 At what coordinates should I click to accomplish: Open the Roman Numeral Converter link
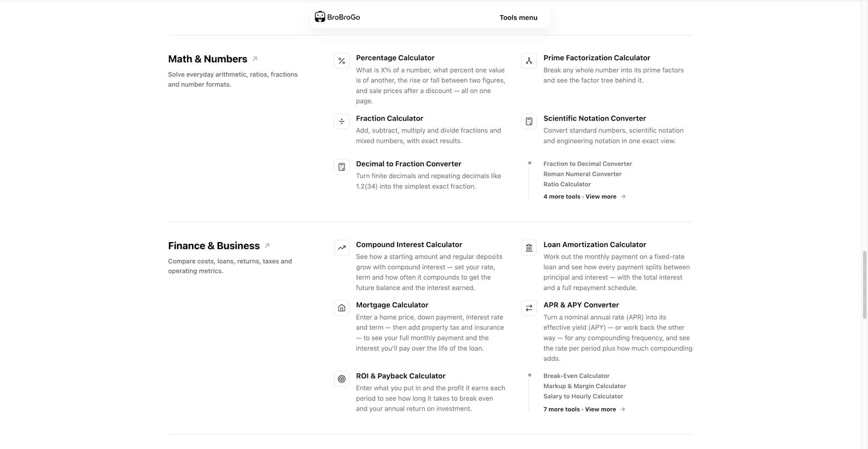[x=583, y=174]
